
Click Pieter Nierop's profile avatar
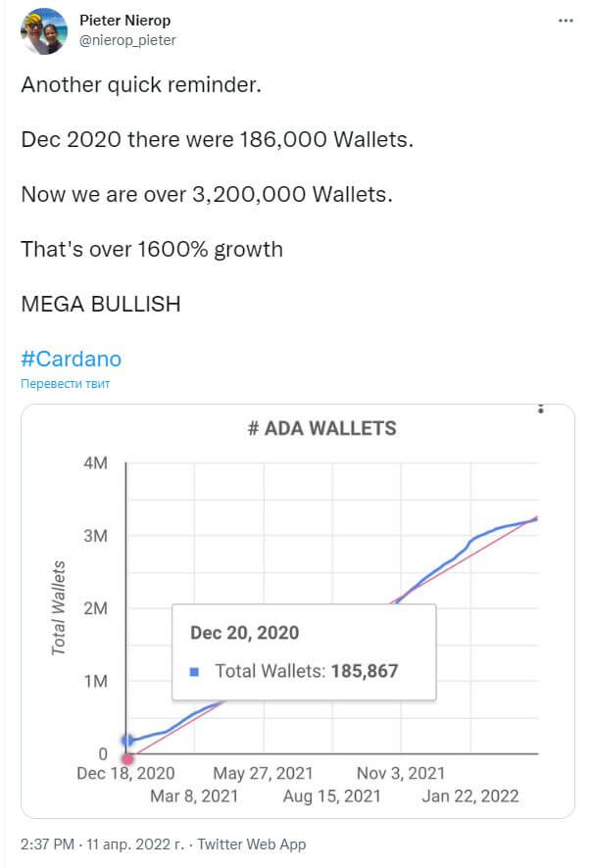[44, 31]
